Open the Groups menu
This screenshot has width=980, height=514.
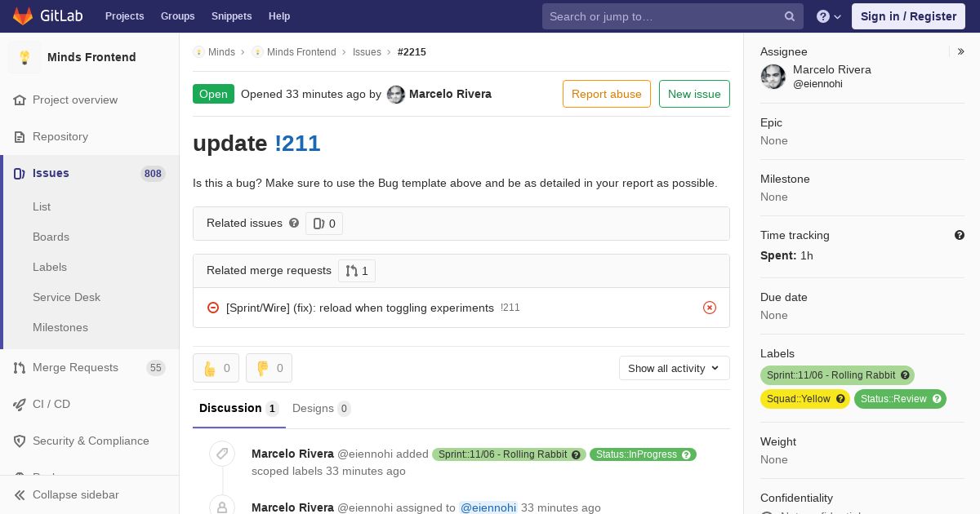pyautogui.click(x=178, y=16)
